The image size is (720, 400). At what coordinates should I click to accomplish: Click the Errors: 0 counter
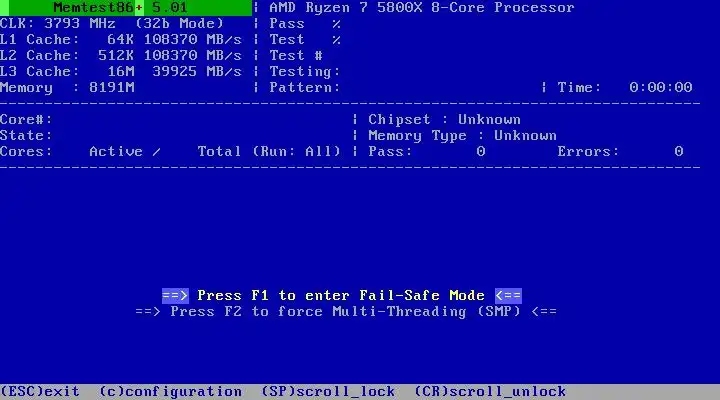pyautogui.click(x=620, y=152)
